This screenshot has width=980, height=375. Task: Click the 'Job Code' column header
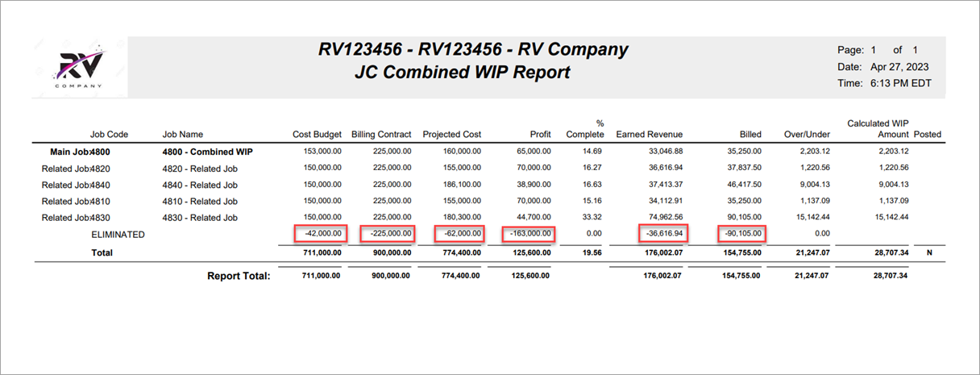[110, 135]
